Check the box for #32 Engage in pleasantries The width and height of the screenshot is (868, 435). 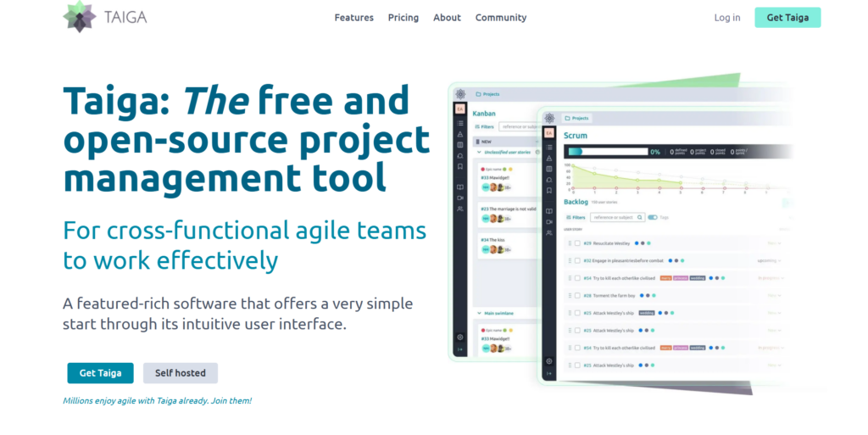577,260
